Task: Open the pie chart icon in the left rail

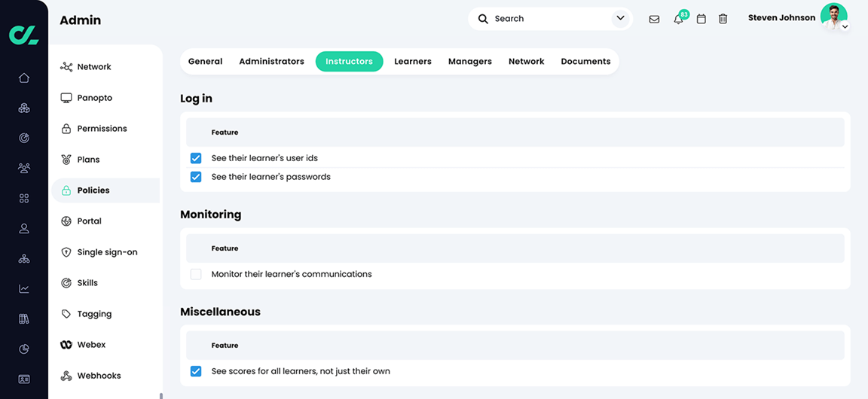Action: [24, 349]
